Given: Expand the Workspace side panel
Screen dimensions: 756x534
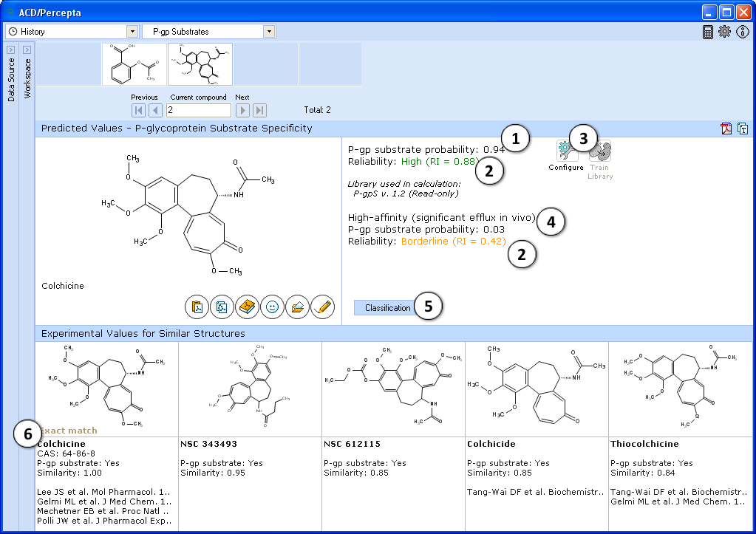Looking at the screenshot, I should (x=27, y=50).
